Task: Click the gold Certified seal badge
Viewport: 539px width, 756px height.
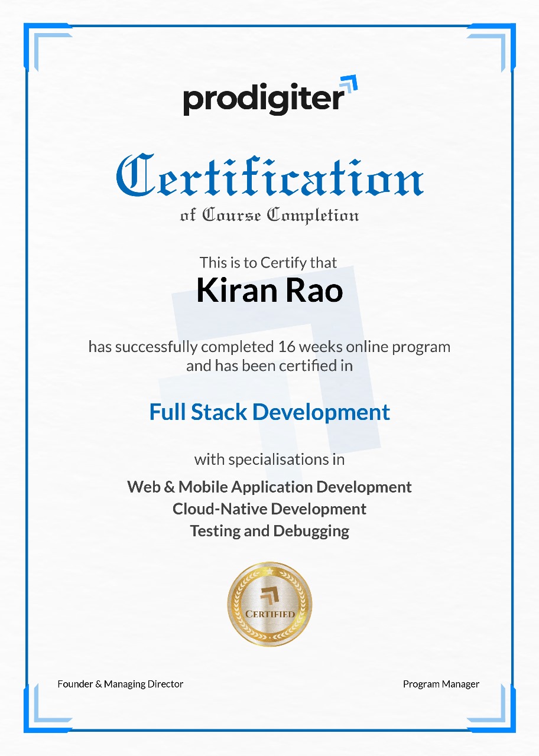Action: click(x=269, y=604)
